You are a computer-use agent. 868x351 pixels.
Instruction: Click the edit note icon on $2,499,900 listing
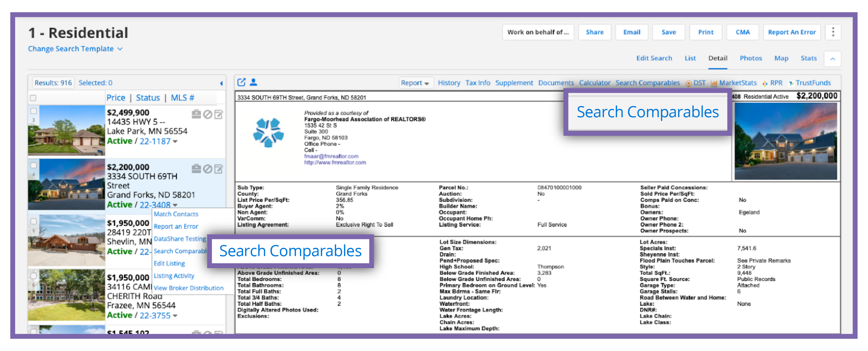[219, 115]
